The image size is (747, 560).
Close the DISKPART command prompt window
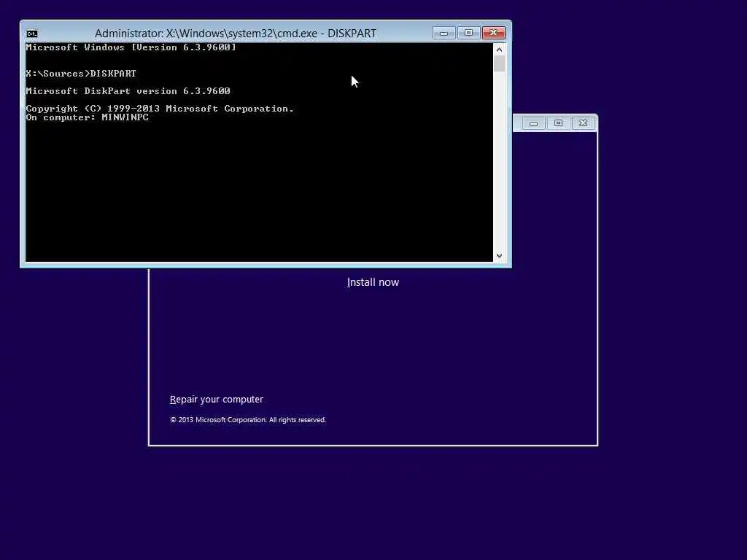(494, 33)
